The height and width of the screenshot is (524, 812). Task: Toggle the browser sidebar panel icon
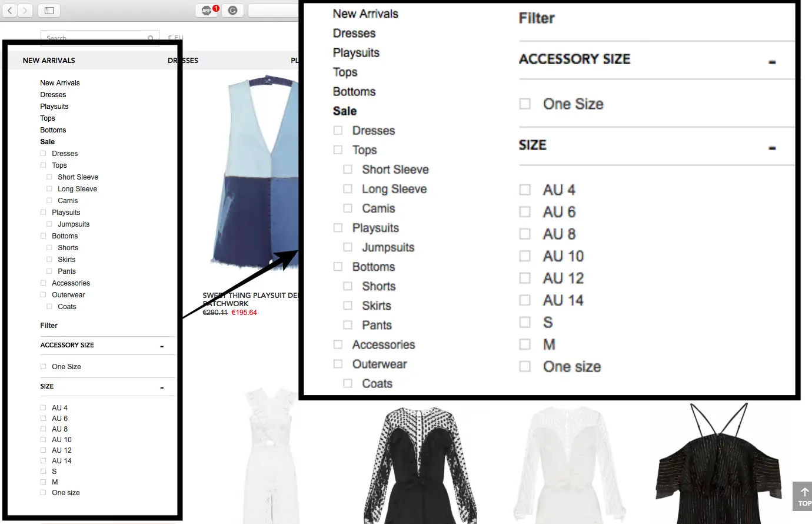[49, 11]
